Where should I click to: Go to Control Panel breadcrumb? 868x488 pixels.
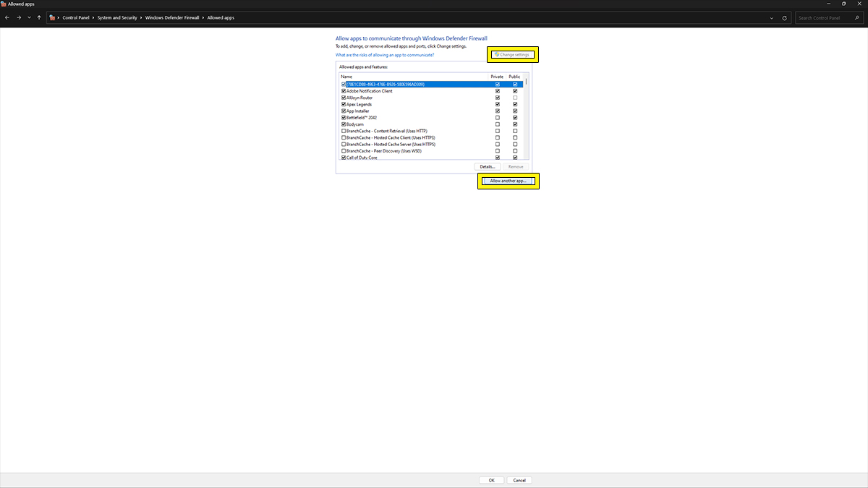tap(76, 17)
